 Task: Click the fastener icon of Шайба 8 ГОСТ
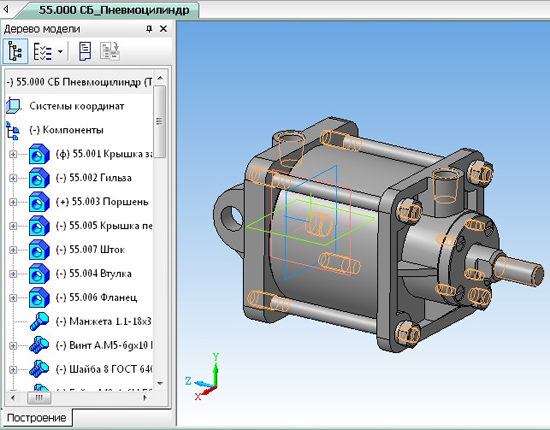click(x=39, y=369)
